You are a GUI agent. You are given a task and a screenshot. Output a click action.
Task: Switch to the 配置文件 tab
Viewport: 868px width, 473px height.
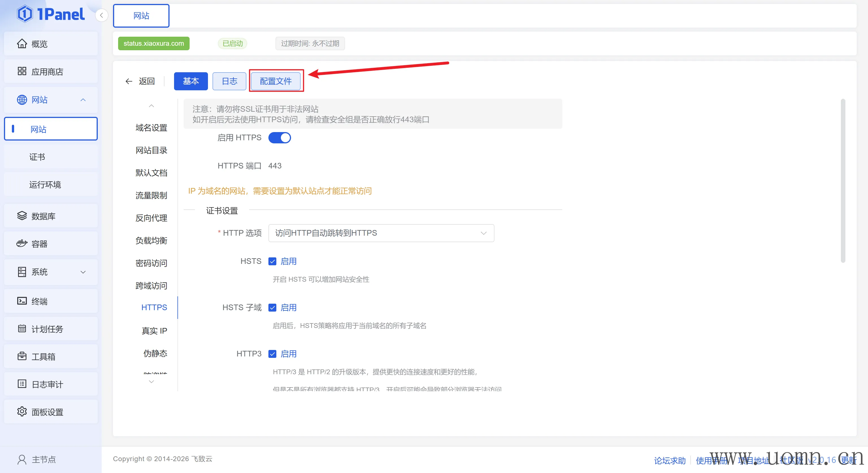(276, 81)
